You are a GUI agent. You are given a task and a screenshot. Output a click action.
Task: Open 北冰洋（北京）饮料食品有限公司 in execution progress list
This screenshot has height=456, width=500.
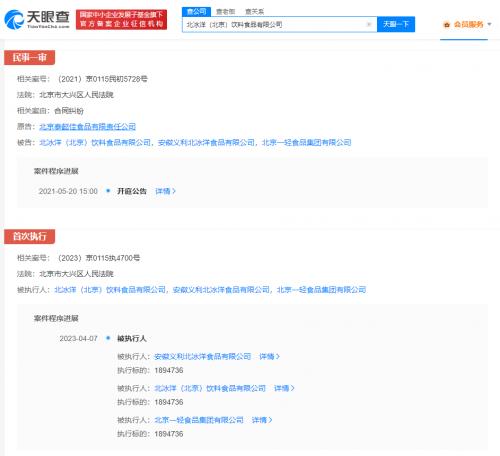pyautogui.click(x=210, y=388)
